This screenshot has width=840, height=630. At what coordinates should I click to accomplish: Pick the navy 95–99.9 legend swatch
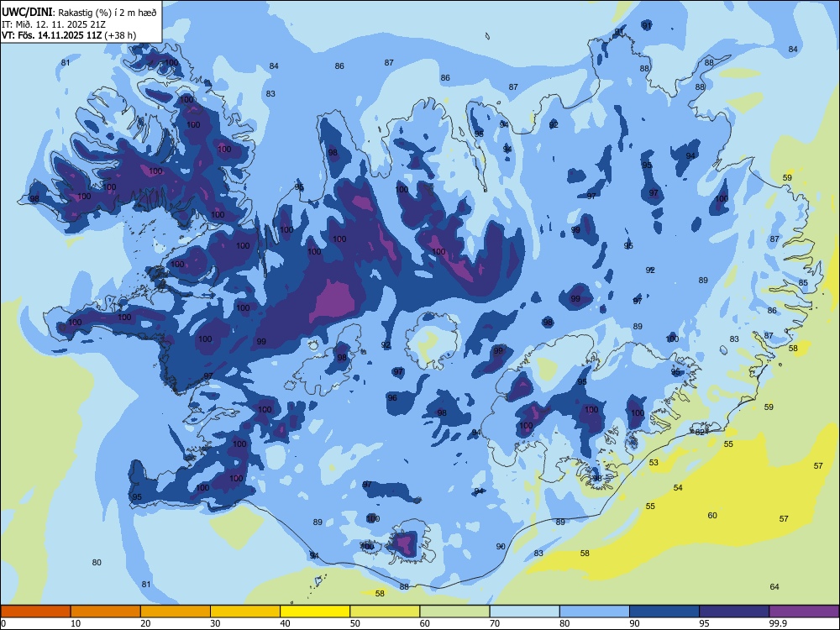[x=734, y=612]
